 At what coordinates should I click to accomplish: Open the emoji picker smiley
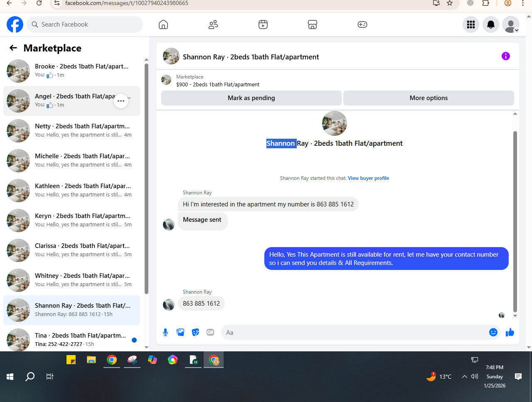coord(493,332)
